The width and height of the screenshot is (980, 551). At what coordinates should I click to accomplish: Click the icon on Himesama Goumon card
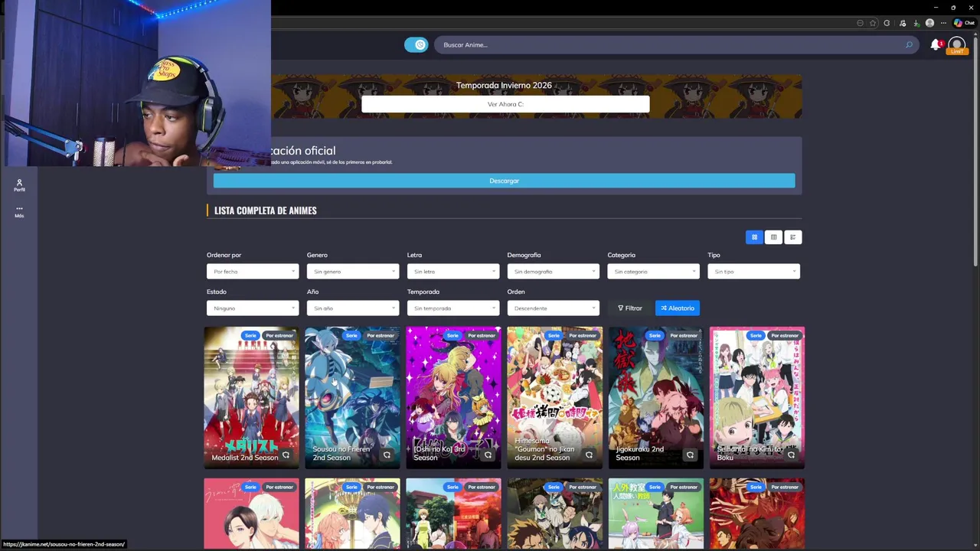click(589, 455)
